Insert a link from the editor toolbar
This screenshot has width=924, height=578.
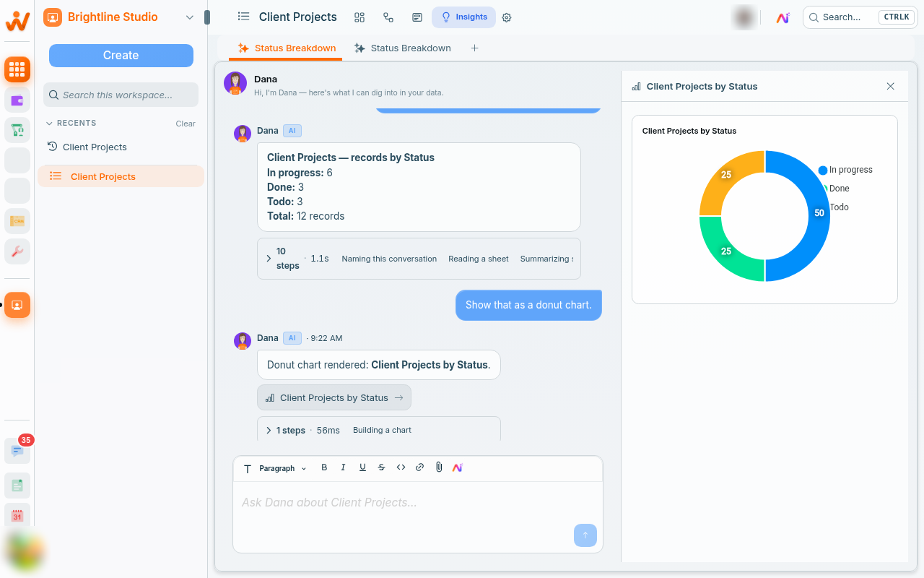click(x=419, y=467)
